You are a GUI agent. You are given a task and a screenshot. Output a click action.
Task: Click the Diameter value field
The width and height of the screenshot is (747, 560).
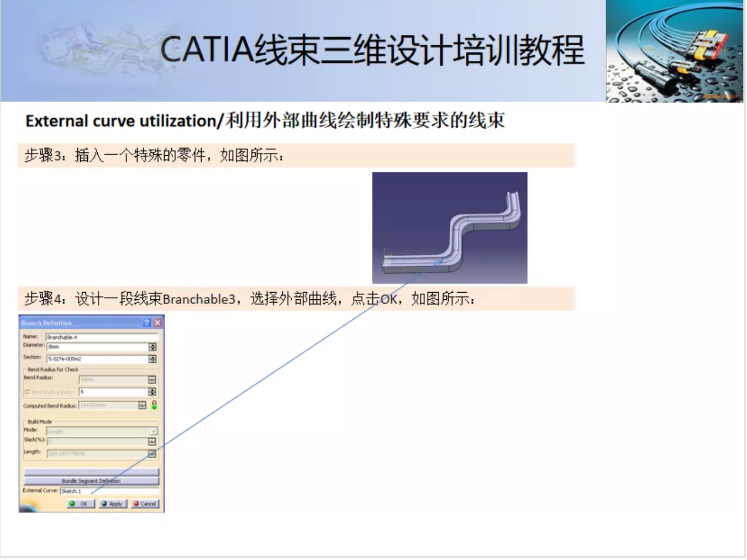(97, 347)
